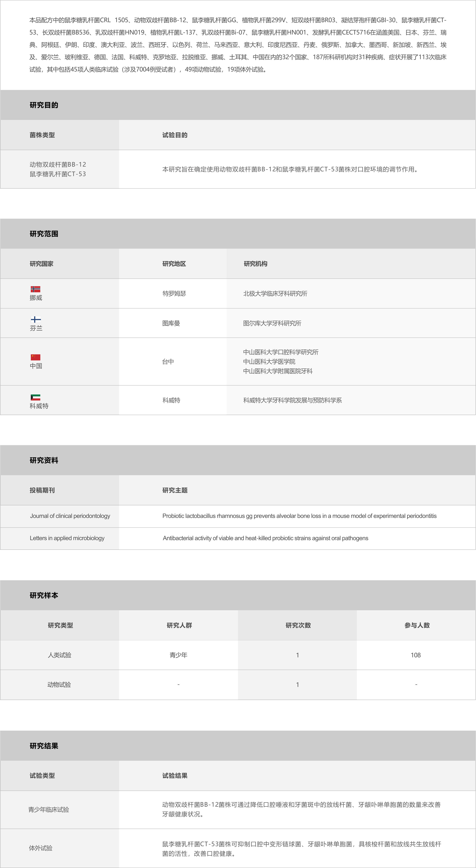Click the 试验结果 column header

[175, 776]
